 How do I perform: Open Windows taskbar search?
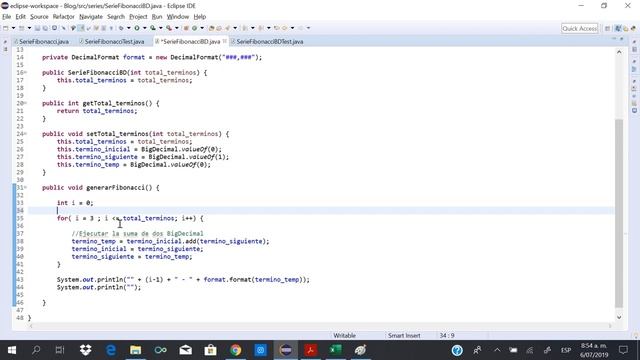[x=36, y=350]
